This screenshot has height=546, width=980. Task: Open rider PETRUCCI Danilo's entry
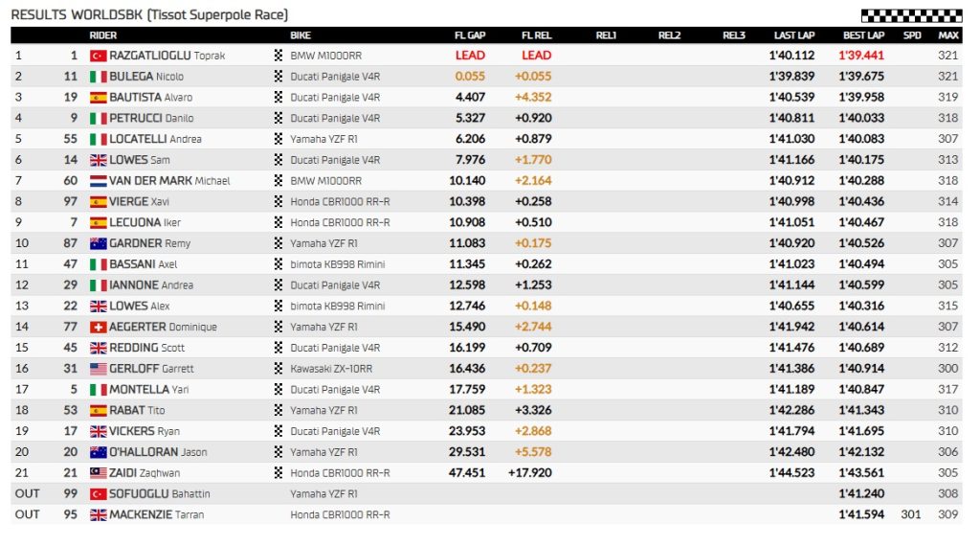151,119
